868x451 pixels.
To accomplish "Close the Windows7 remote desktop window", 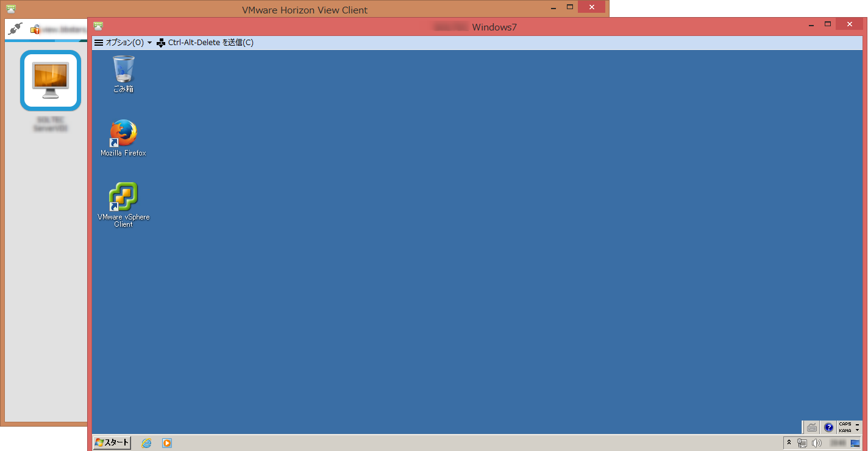I will [850, 24].
